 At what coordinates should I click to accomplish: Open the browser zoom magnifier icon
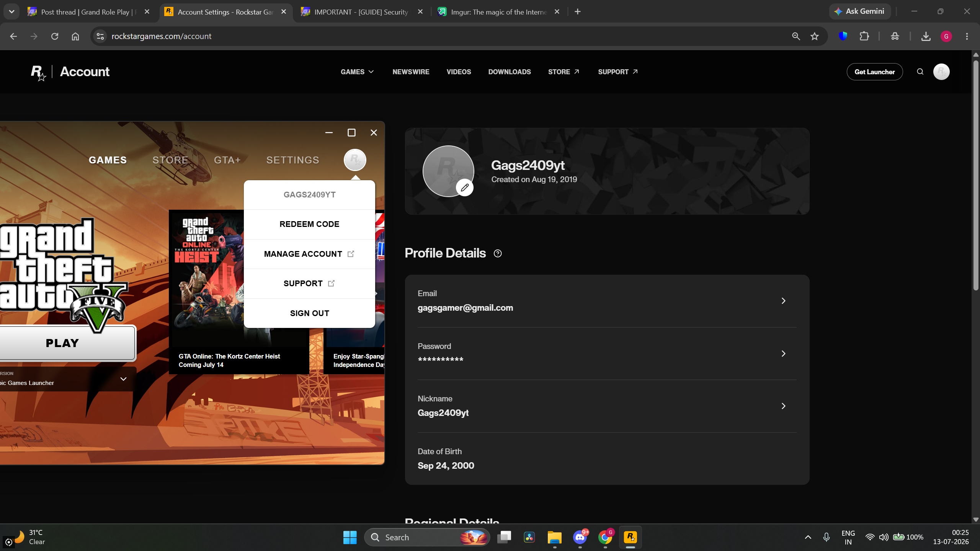(796, 36)
